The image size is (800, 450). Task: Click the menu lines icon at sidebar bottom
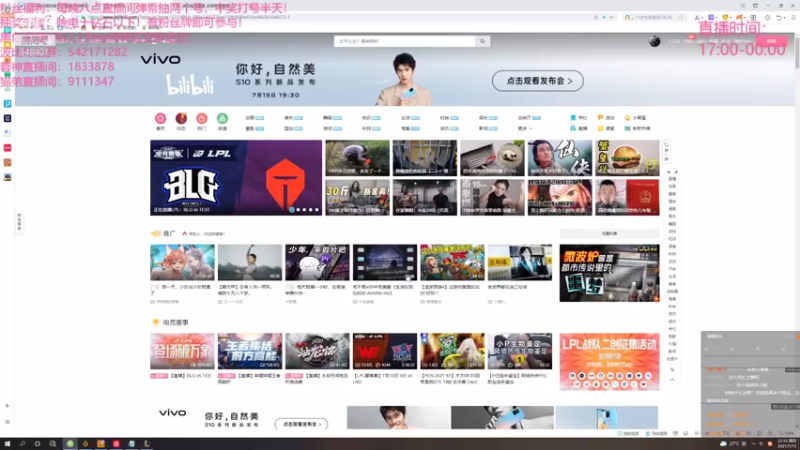click(7, 422)
